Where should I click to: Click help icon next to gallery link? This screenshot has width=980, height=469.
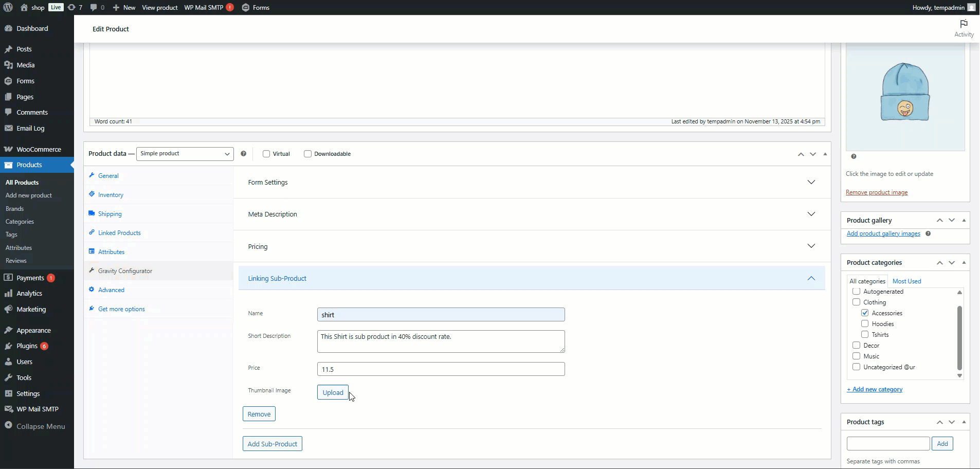pos(928,233)
